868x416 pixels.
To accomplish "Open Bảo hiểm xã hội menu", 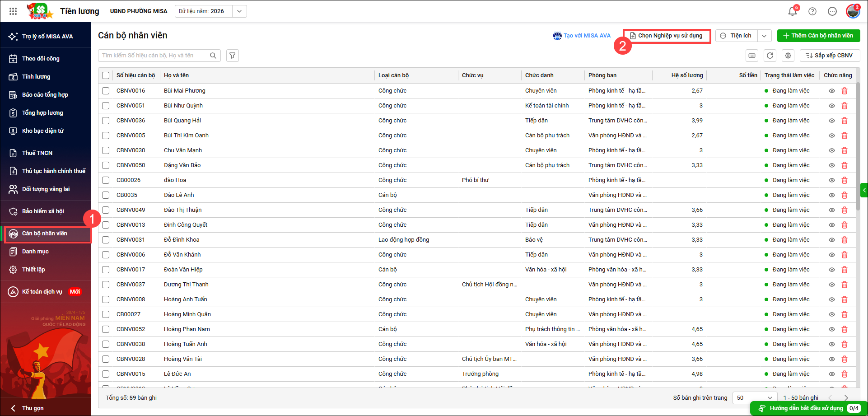I will [46, 211].
